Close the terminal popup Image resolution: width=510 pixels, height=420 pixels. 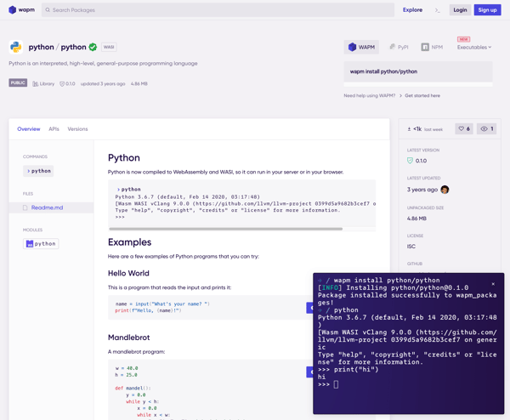point(493,284)
